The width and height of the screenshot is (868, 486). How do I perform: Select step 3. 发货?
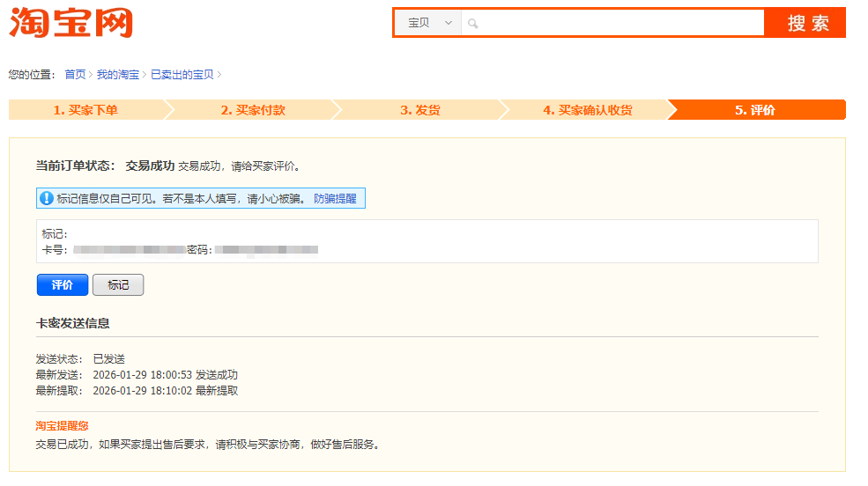[x=419, y=110]
